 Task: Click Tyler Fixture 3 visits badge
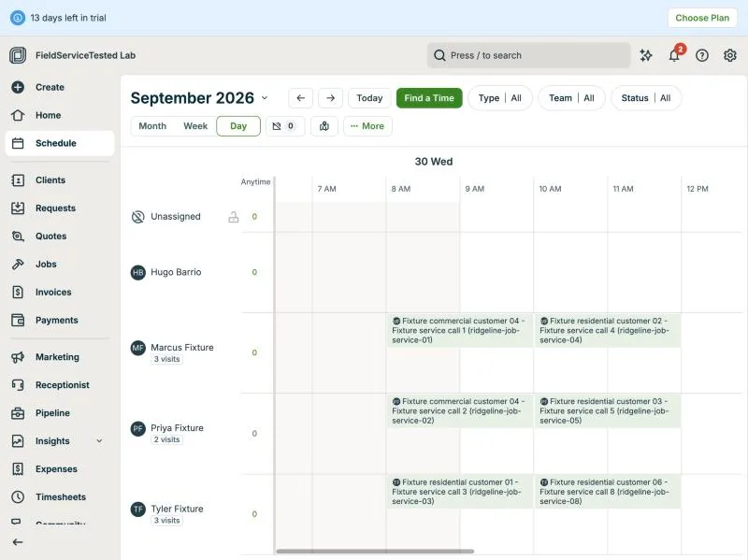pos(167,521)
